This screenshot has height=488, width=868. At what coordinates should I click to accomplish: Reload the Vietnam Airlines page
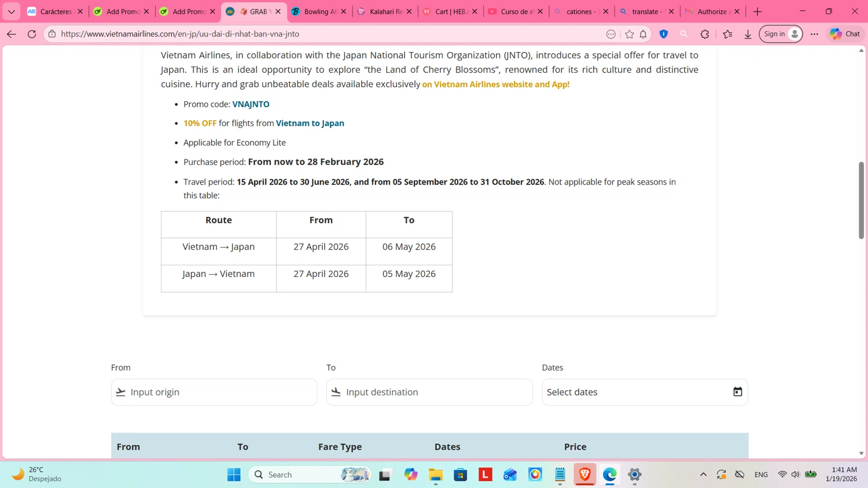32,34
